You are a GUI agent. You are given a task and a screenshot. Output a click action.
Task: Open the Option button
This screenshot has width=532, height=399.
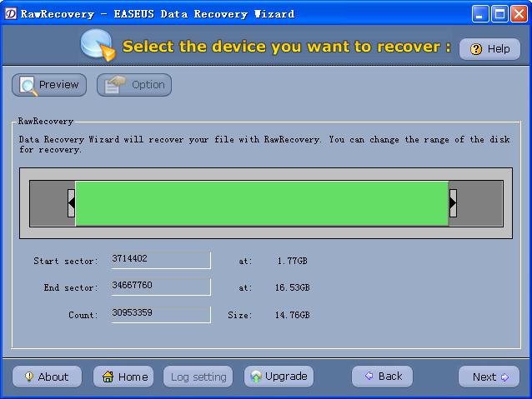point(134,85)
